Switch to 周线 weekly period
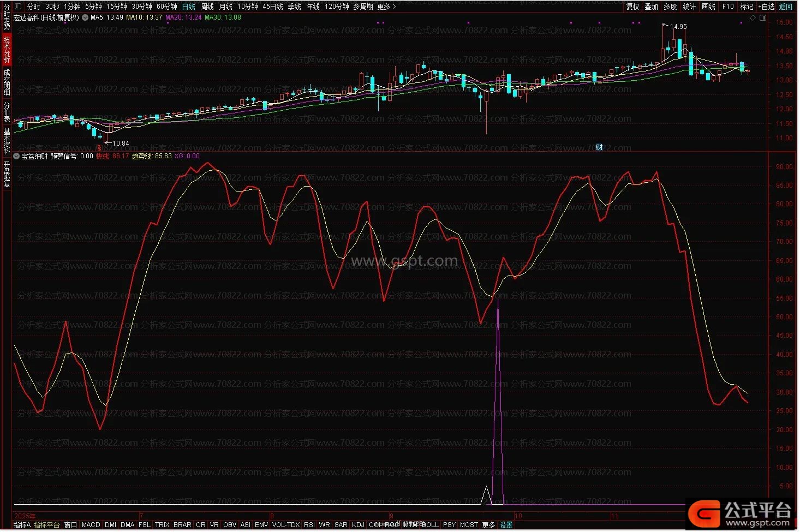The image size is (800, 532). pos(207,7)
